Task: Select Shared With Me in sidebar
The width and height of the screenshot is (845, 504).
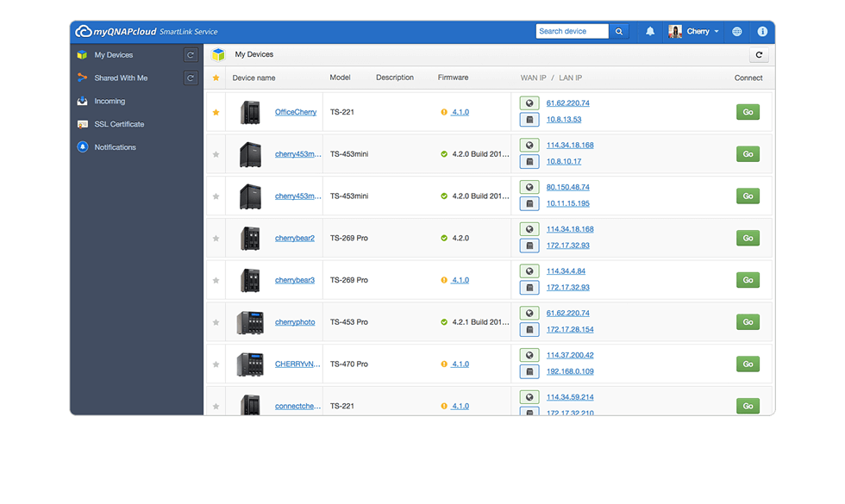Action: click(x=122, y=78)
